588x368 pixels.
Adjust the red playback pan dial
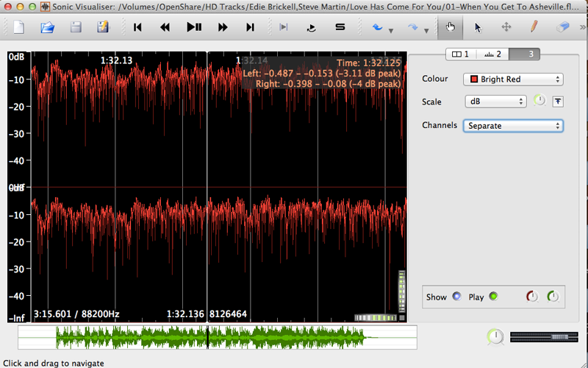[532, 297]
